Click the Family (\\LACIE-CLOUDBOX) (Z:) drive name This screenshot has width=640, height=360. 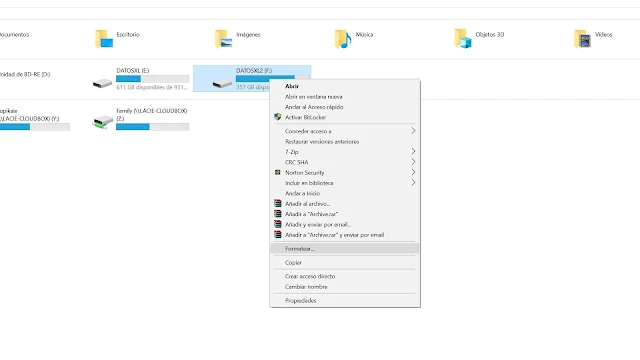pyautogui.click(x=151, y=114)
